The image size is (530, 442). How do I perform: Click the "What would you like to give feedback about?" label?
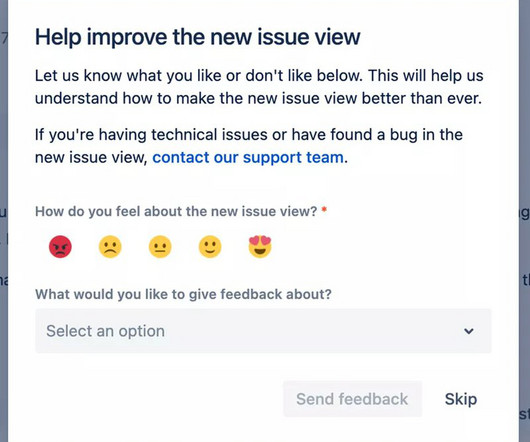pos(183,294)
